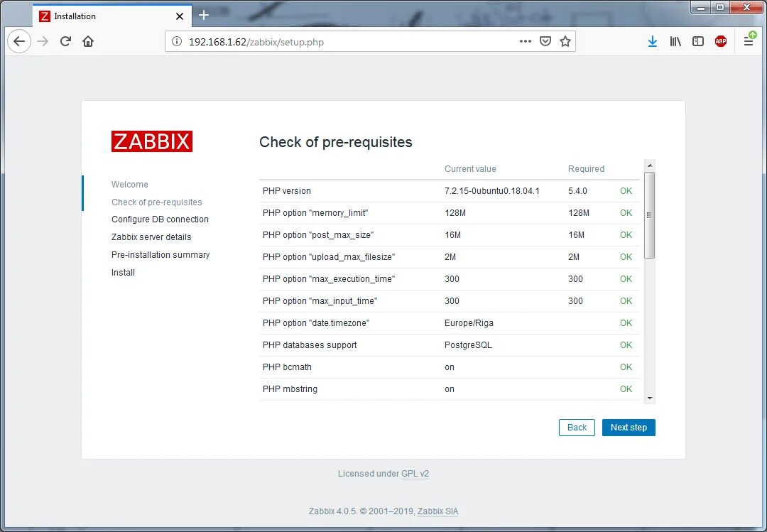767x532 pixels.
Task: Show site information icon in address bar
Action: pyautogui.click(x=177, y=42)
